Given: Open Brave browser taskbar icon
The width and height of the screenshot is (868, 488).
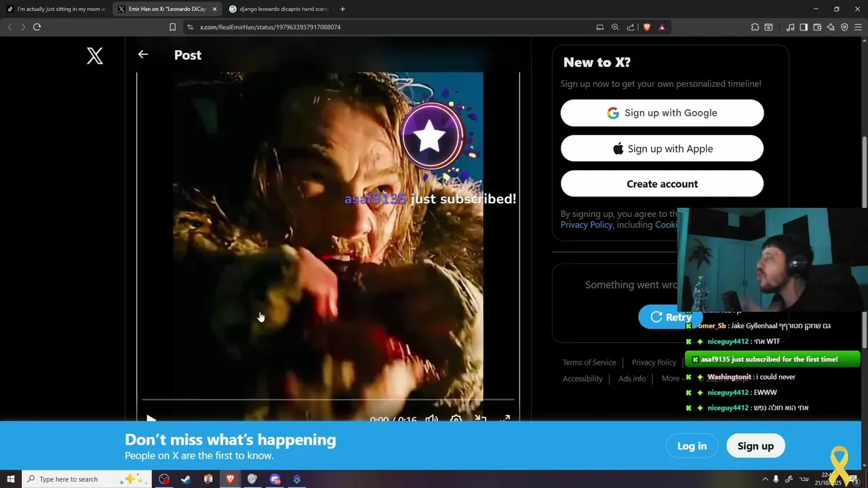Looking at the screenshot, I should 230,479.
